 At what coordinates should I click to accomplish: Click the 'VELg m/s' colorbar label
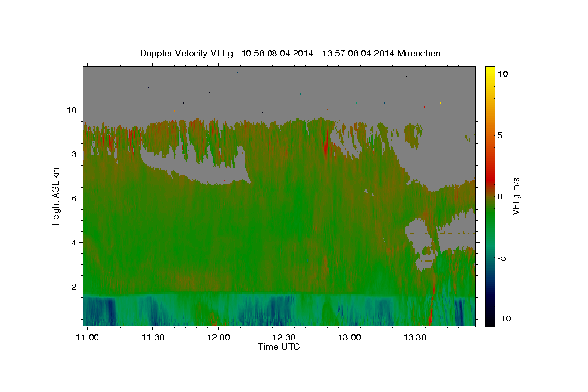516,196
